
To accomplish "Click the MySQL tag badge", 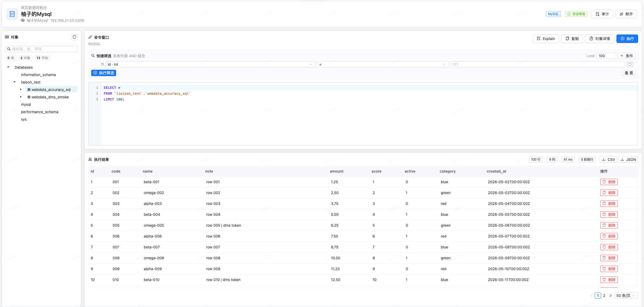I will click(553, 14).
